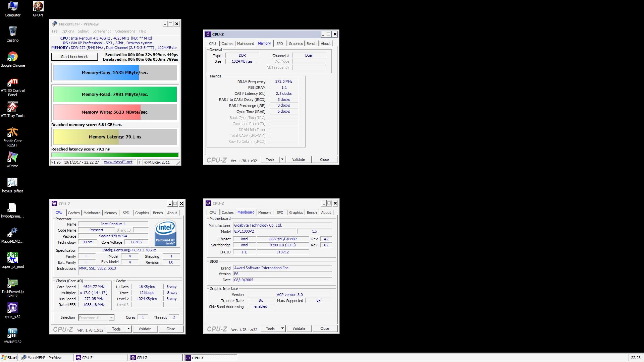The image size is (644, 362).
Task: Click the Core Speed 4624.77 MHz value
Action: 94,287
